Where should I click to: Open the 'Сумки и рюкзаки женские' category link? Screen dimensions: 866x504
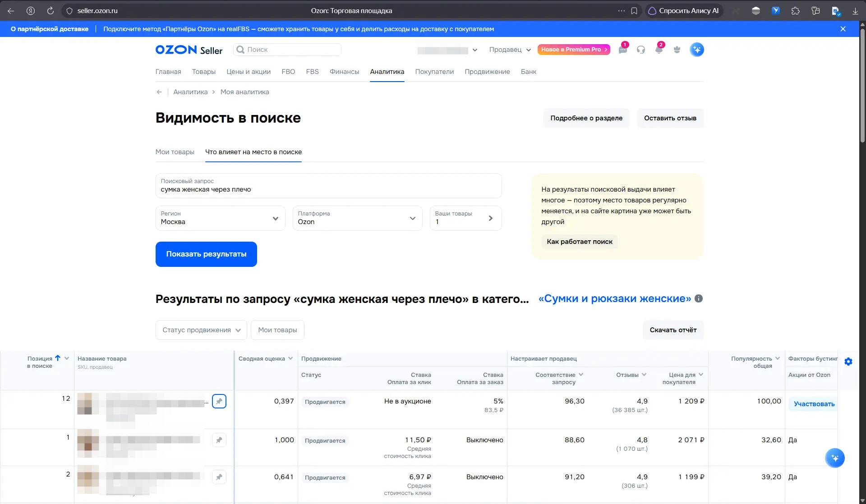point(615,298)
